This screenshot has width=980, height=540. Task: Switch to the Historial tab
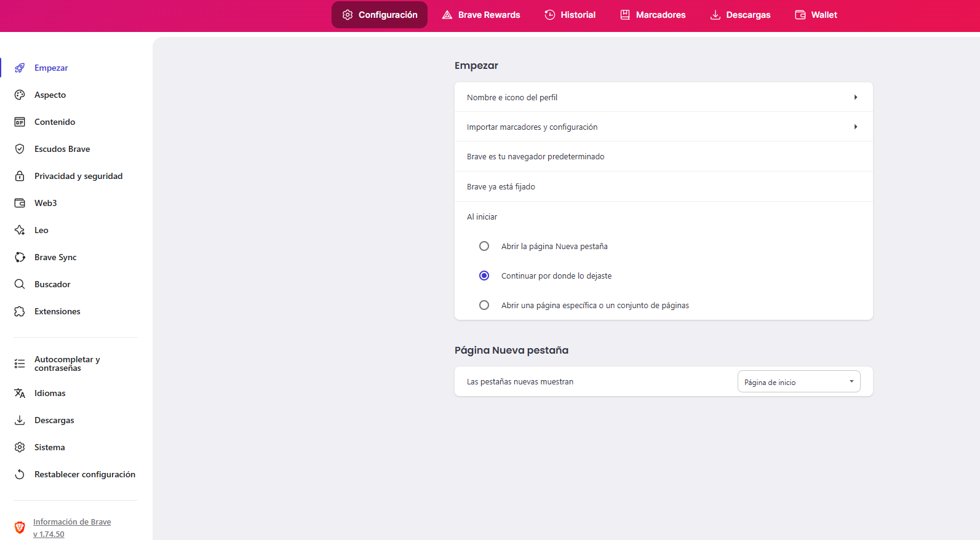570,15
